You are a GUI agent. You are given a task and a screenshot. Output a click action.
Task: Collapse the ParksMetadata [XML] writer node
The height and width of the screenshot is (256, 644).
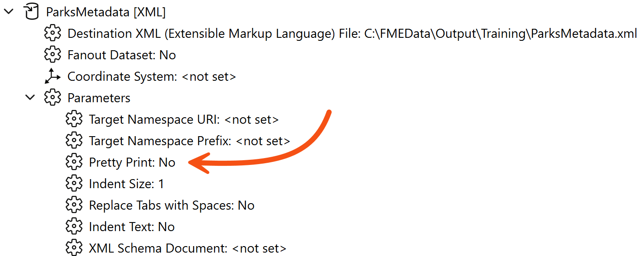9,12
